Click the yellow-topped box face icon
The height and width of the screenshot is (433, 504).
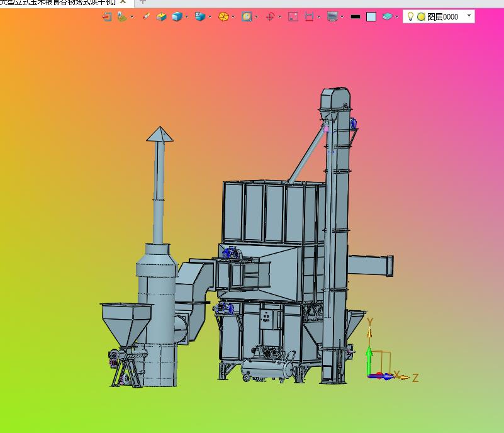tap(161, 16)
